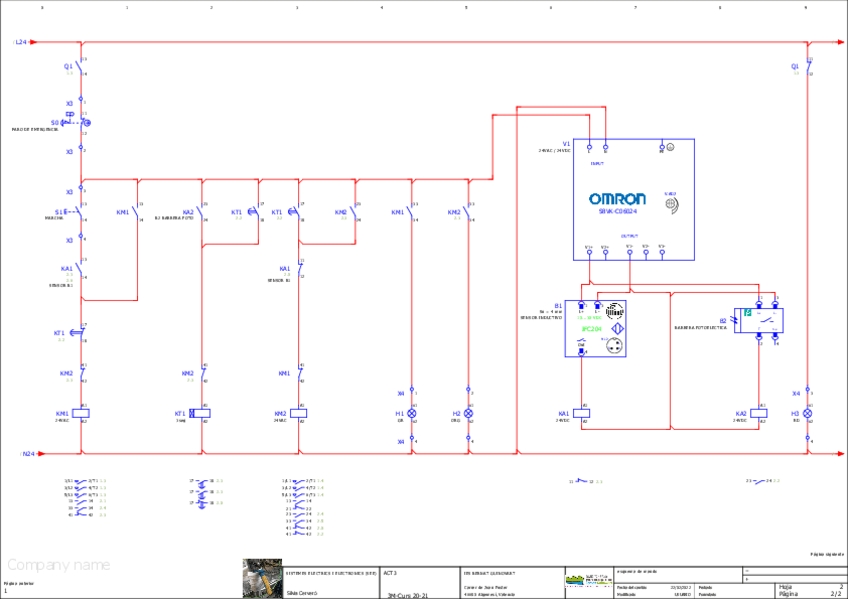Select the S1 MARCHA start pushbutton
Viewport: 848px width, 599px height.
pyautogui.click(x=78, y=213)
